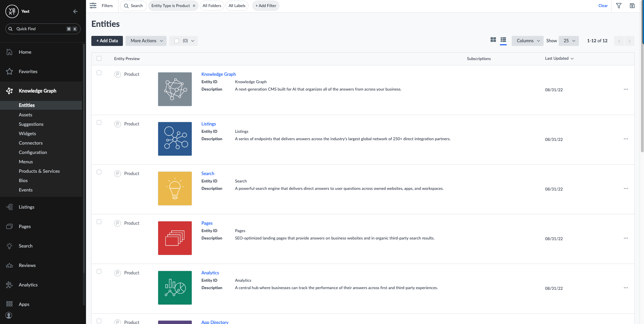Open the Connectors section in the sidebar
The height and width of the screenshot is (324, 644).
[x=31, y=143]
